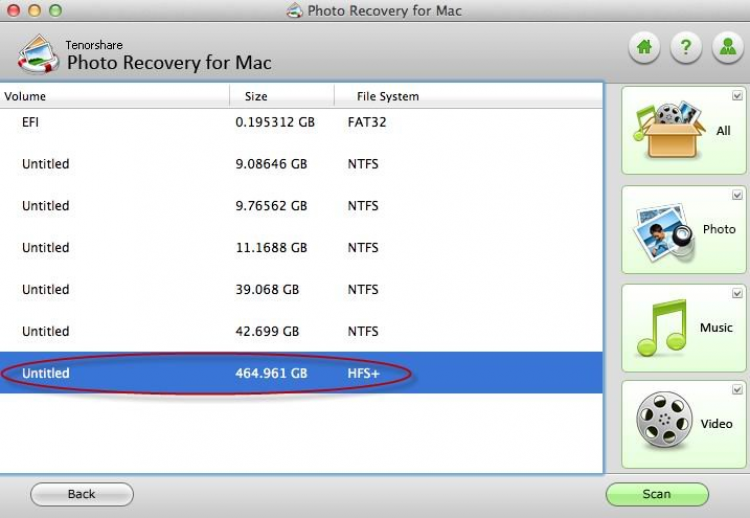The height and width of the screenshot is (518, 750).
Task: Click the Home icon button
Action: tap(645, 48)
